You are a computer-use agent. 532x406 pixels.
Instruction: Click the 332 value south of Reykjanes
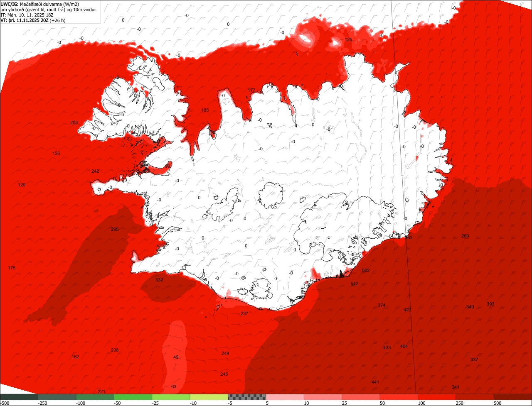pos(159,280)
